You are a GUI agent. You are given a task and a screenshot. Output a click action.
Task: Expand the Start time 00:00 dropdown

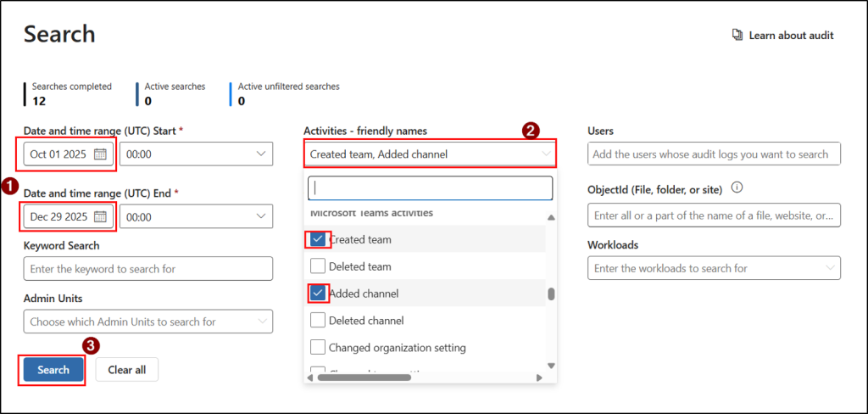coord(259,154)
